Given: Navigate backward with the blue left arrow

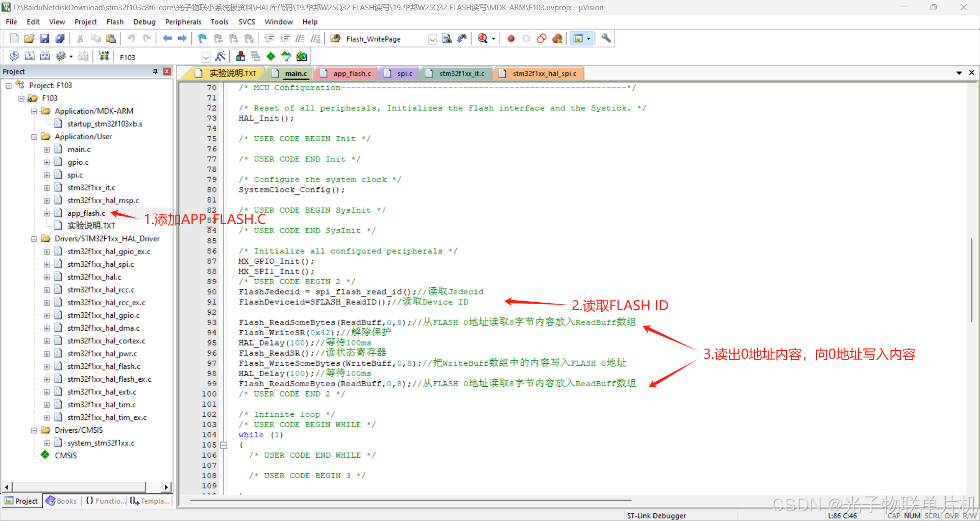Looking at the screenshot, I should pos(167,39).
